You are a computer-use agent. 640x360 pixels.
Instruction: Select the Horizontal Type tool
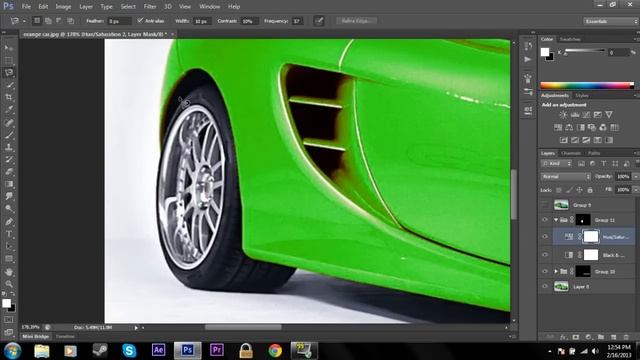coord(9,234)
